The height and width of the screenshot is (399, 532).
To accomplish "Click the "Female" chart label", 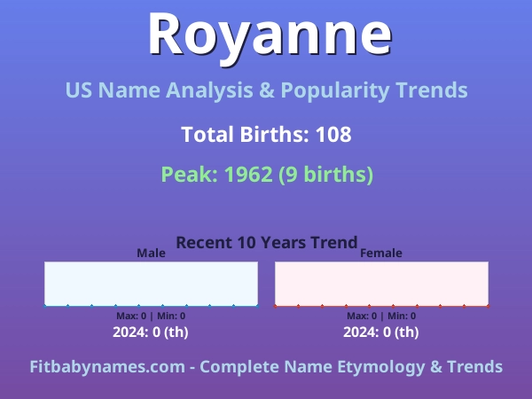I will click(x=381, y=253).
